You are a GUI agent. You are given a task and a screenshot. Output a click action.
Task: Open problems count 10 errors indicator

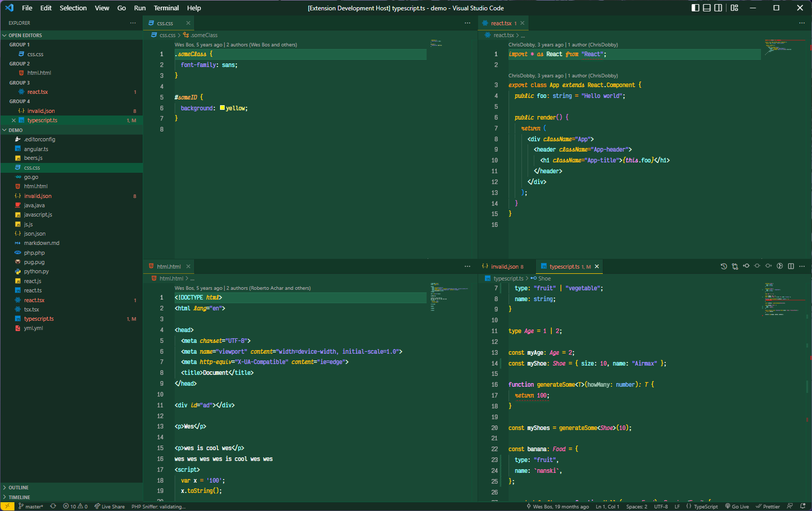pyautogui.click(x=75, y=506)
